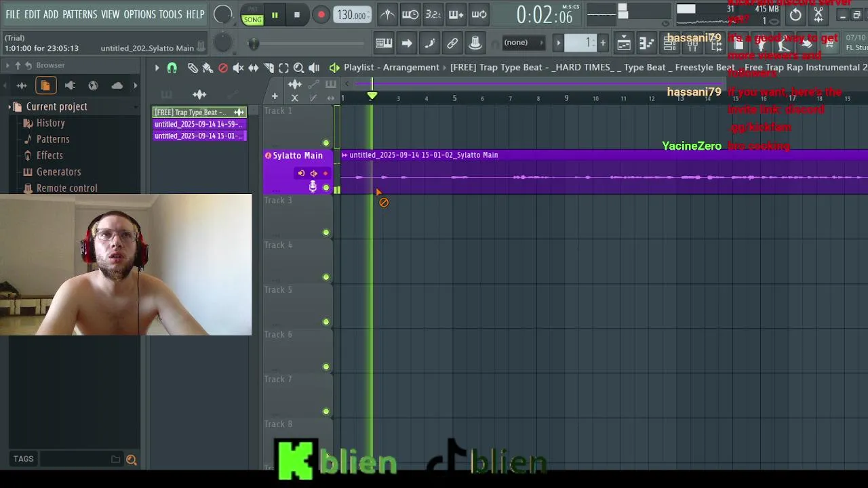868x488 pixels.
Task: Click tab-scroll right arrow after cloud tab
Action: click(135, 85)
